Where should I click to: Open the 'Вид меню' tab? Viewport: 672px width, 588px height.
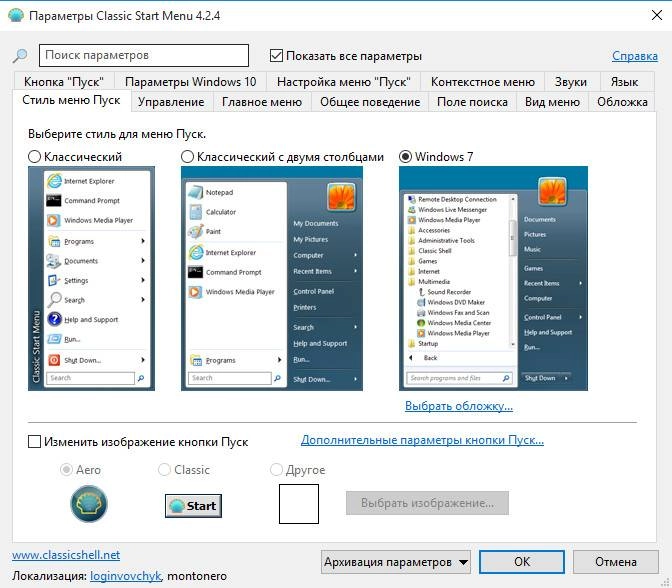click(552, 102)
